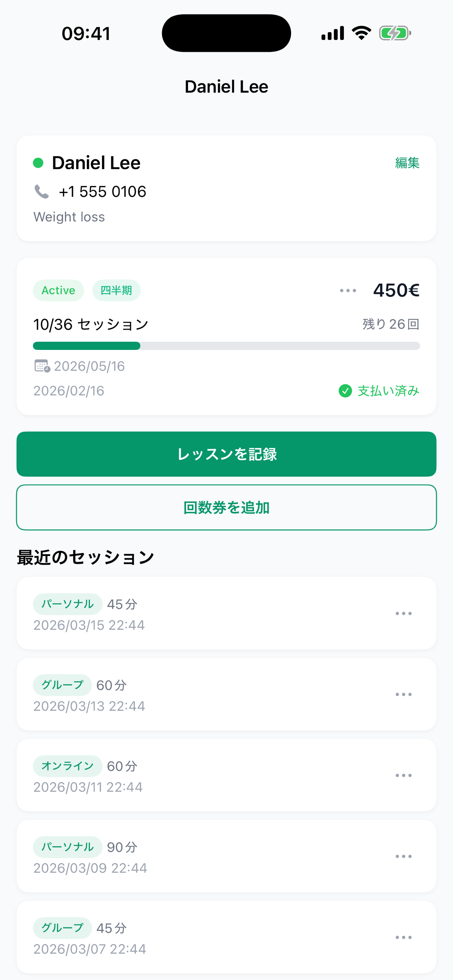Tap the 四半期 package tag
The width and height of the screenshot is (453, 980).
click(116, 291)
